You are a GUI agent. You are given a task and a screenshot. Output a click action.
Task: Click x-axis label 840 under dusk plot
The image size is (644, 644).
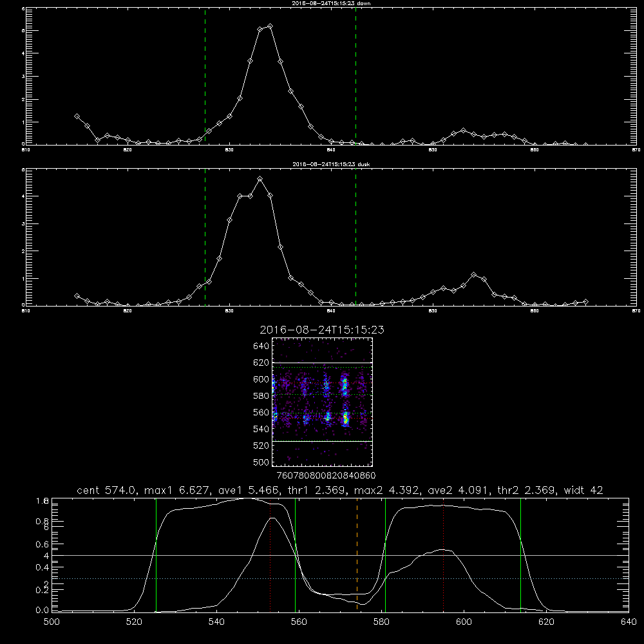[x=331, y=311]
